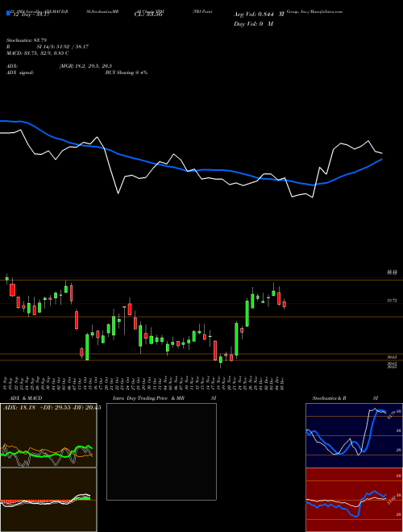Screen dimensions: 403x532
Task: Click the 'Day Vol: 0 M' text
Action: pyautogui.click(x=253, y=24)
